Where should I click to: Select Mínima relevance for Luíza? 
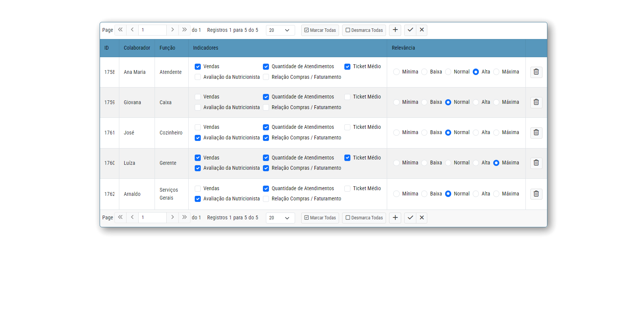(396, 163)
